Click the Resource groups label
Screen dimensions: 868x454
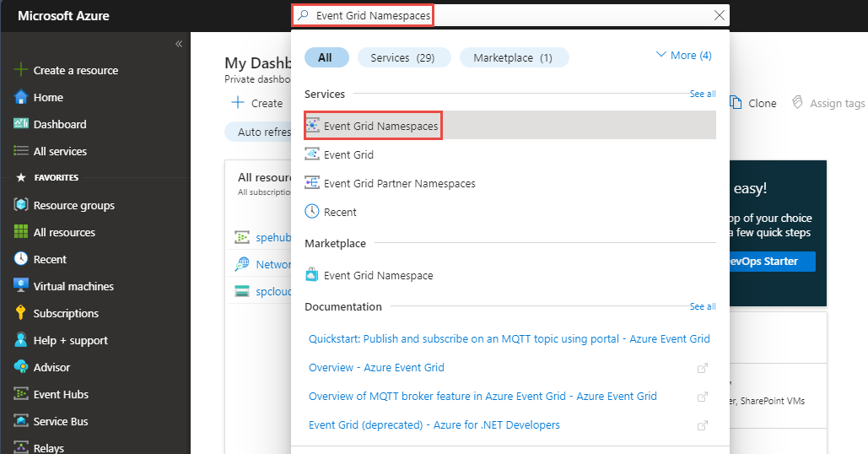[x=74, y=205]
